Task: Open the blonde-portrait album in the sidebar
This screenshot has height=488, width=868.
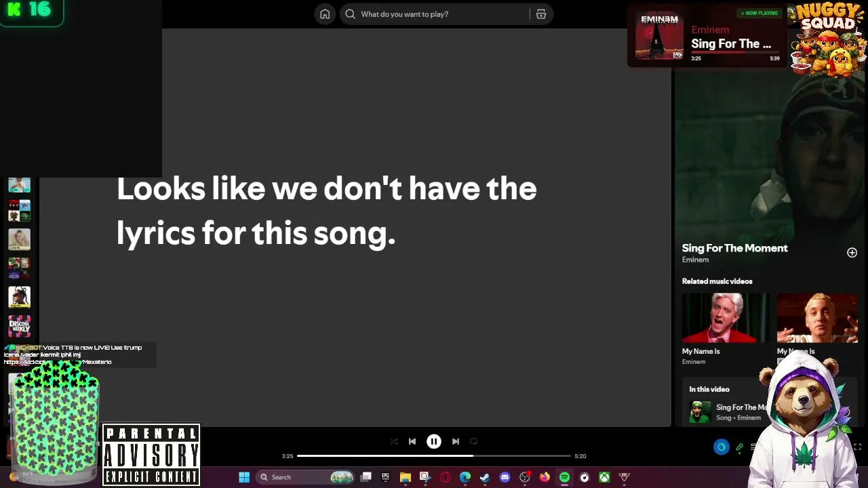Action: pyautogui.click(x=19, y=239)
